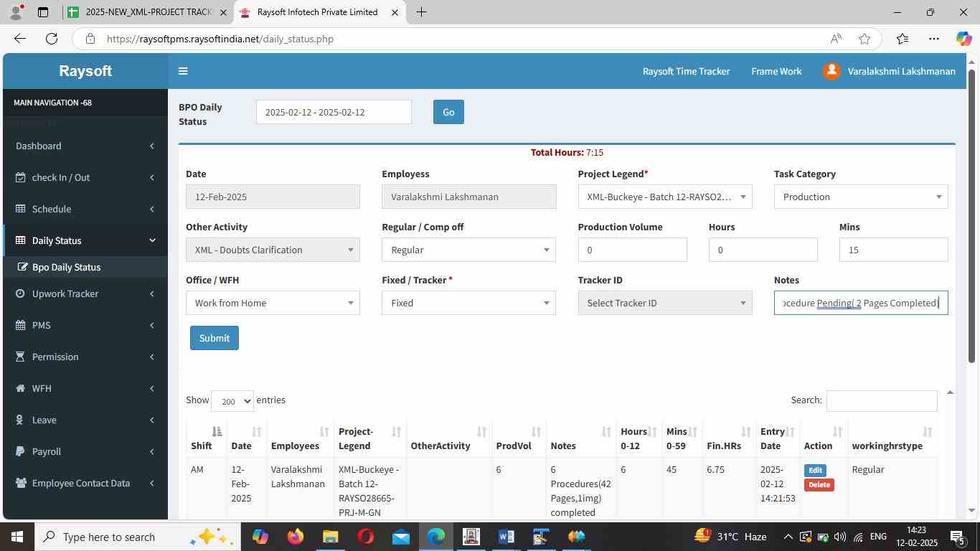Open Office / WFH dropdown

coord(273,303)
